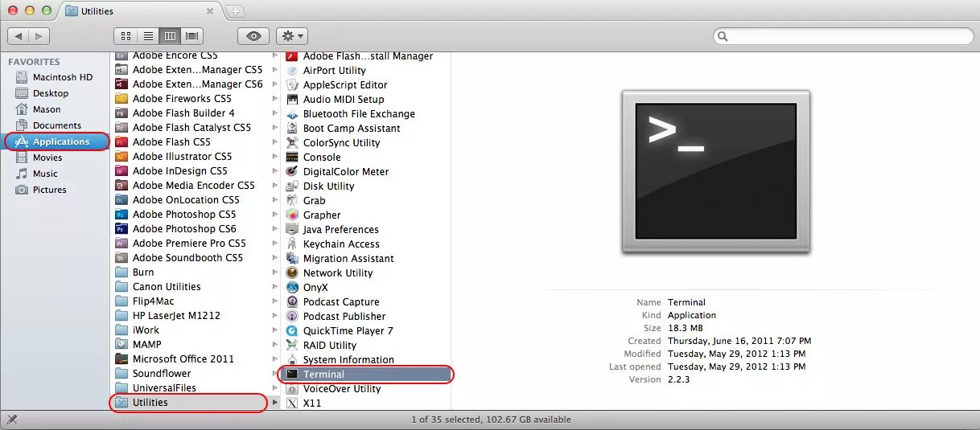Open a new tab with plus button
This screenshot has height=430, width=980.
pyautogui.click(x=235, y=11)
